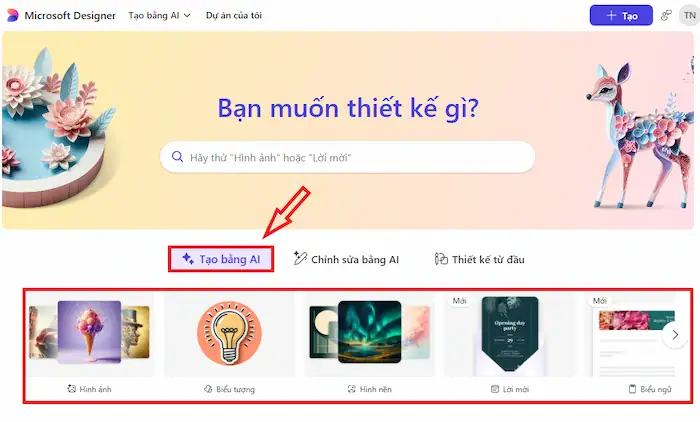Viewport: 700px width, 422px height.
Task: Click the Hình ảnh label icon
Action: pyautogui.click(x=71, y=389)
